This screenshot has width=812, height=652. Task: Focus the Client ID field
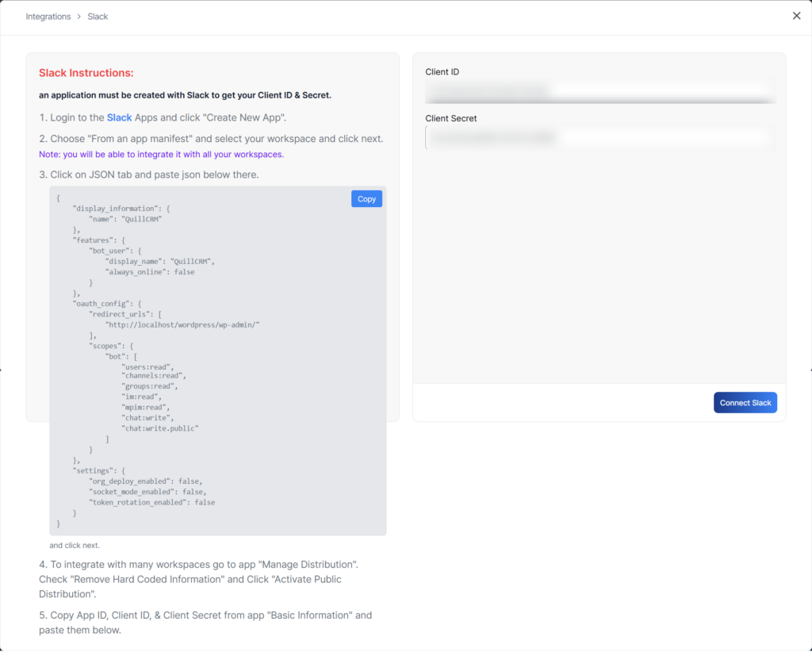[x=599, y=91]
